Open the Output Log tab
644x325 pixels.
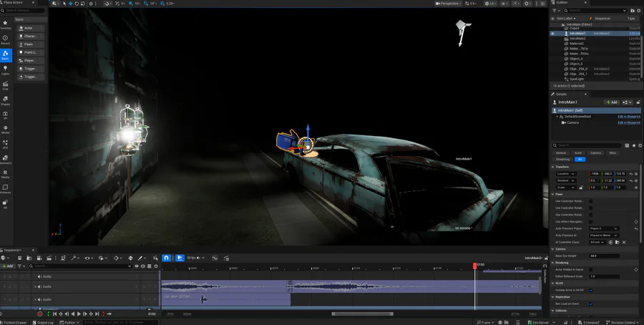click(43, 322)
